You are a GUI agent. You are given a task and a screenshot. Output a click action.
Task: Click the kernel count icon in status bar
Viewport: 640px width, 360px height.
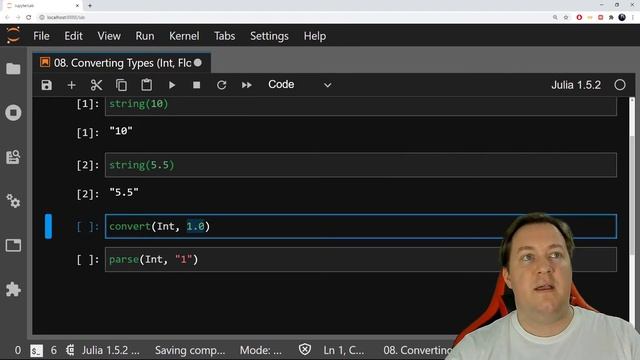click(70, 350)
